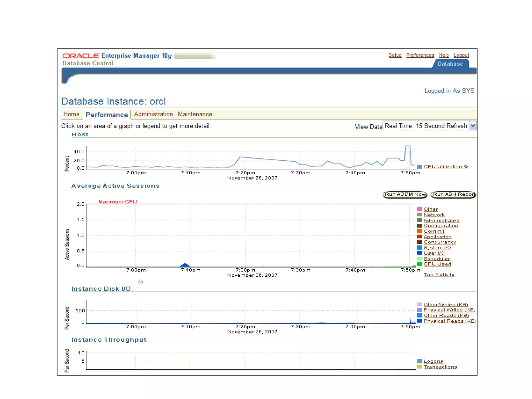The image size is (532, 399).
Task: Click the blue spike in Average Active Sessions graph
Action: click(185, 265)
